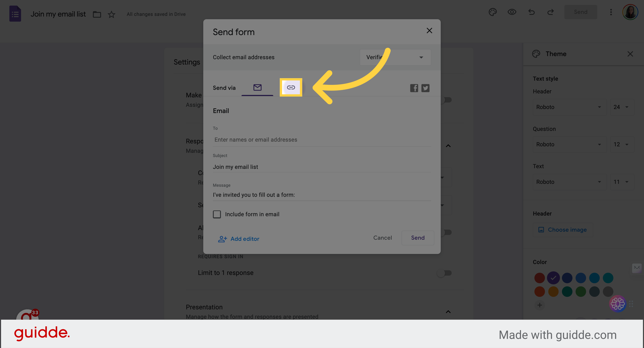Select the checked purple color swatch
Image resolution: width=644 pixels, height=348 pixels.
(553, 278)
